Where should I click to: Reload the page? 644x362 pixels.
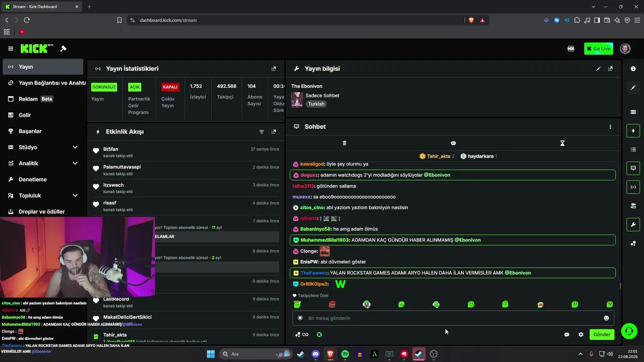pyautogui.click(x=27, y=20)
